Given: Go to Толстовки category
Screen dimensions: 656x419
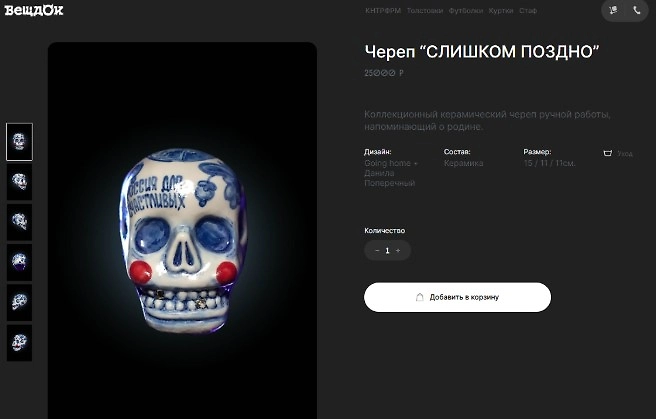Looking at the screenshot, I should coord(425,11).
